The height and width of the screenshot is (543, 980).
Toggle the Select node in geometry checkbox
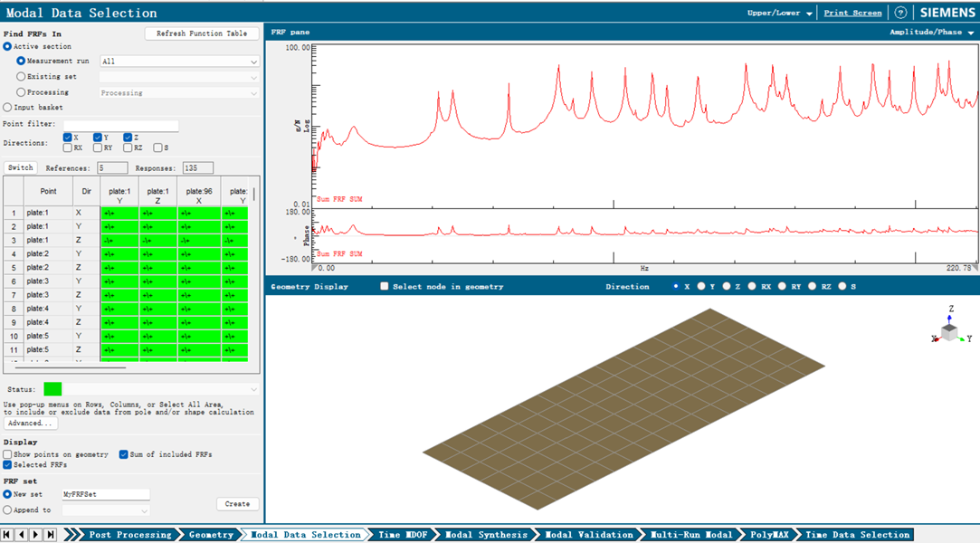[x=385, y=286]
